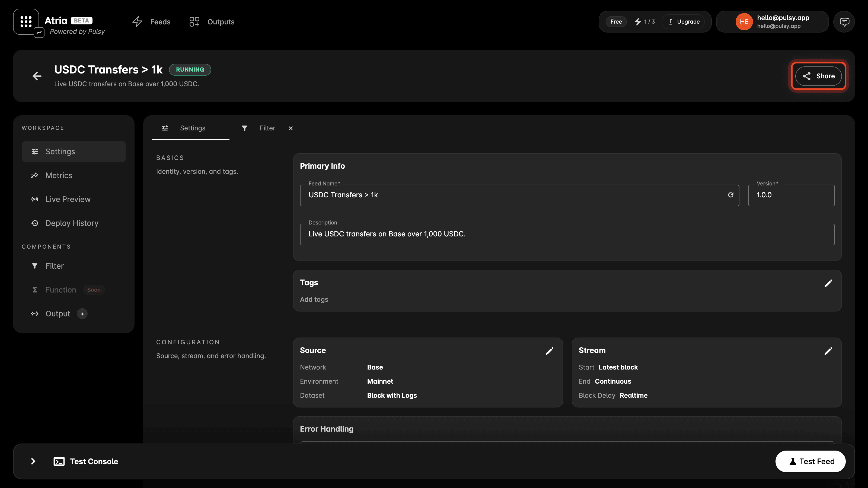868x488 pixels.
Task: Add an output with the plus icon
Action: tap(82, 314)
